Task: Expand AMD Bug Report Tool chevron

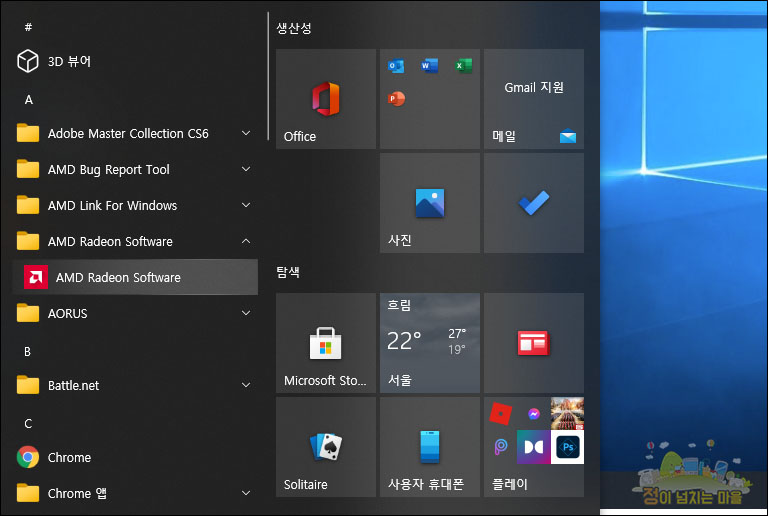Action: click(246, 169)
